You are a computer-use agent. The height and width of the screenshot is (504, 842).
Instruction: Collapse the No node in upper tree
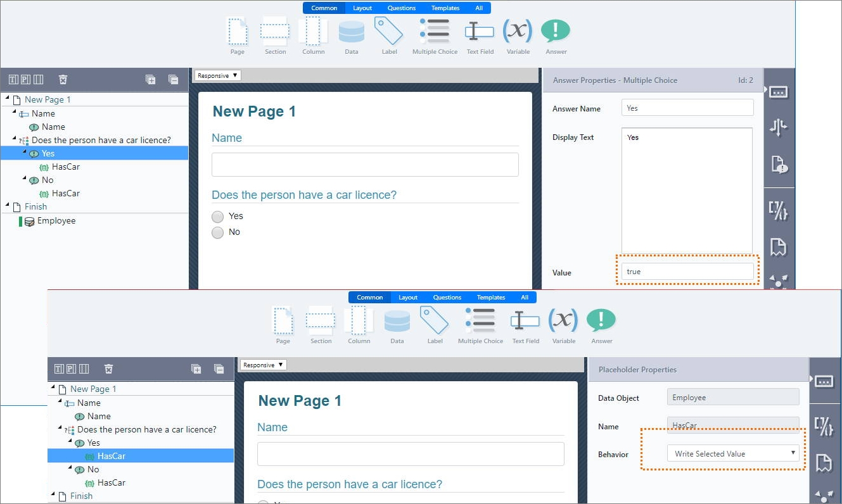pyautogui.click(x=25, y=178)
